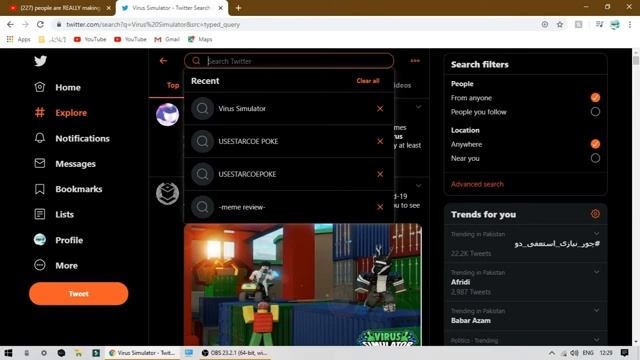Expand the second tweet's dropdown chevron
This screenshot has height=360, width=640.
pos(418,186)
